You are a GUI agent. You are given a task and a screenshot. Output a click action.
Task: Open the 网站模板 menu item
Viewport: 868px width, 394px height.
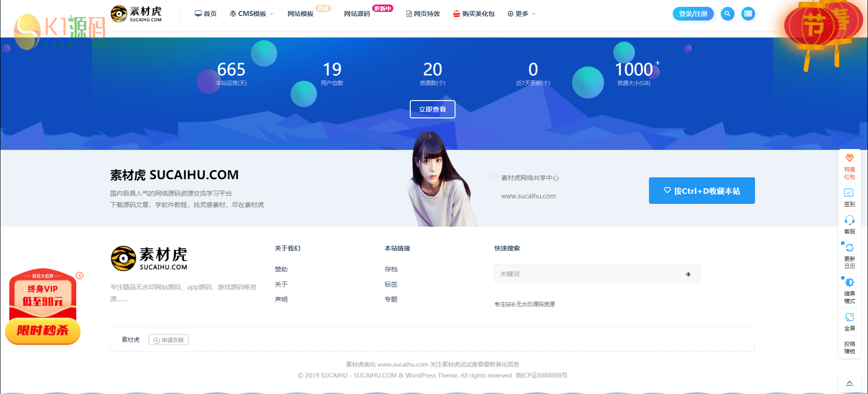tap(300, 14)
